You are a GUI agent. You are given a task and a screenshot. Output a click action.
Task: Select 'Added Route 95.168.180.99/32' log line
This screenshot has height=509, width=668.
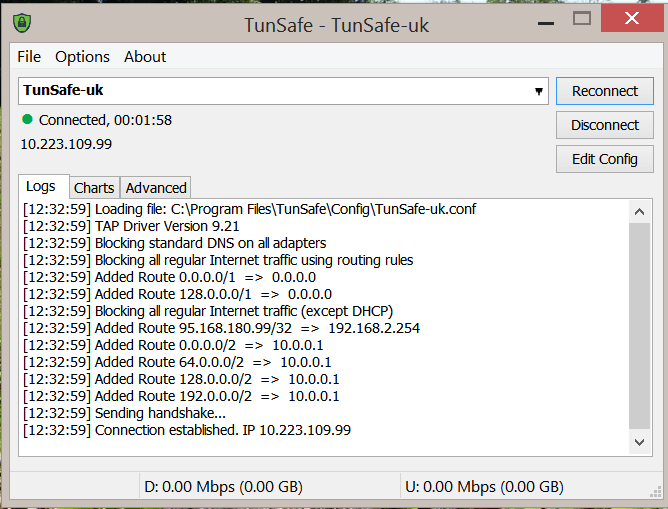[222, 328]
